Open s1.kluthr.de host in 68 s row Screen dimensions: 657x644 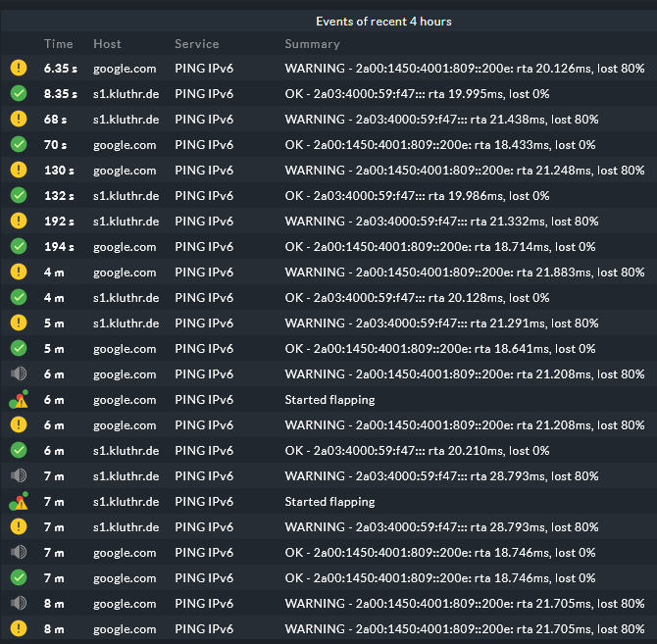[126, 120]
